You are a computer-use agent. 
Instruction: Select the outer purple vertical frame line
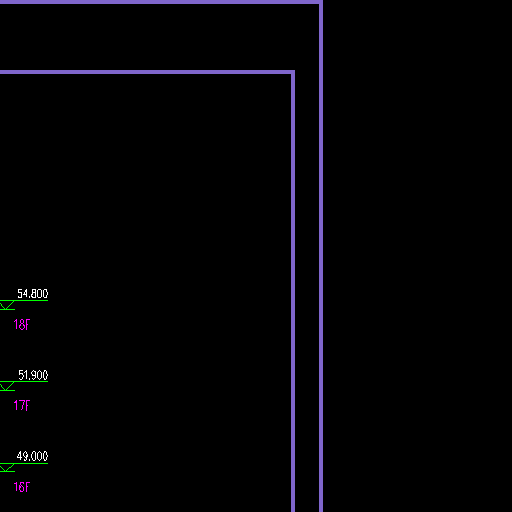tap(321, 256)
